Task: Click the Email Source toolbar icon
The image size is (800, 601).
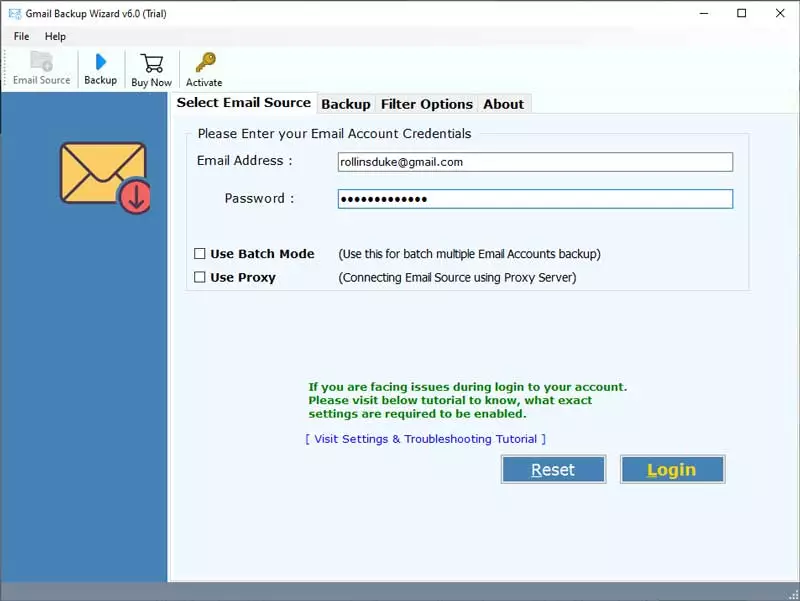Action: [41, 68]
